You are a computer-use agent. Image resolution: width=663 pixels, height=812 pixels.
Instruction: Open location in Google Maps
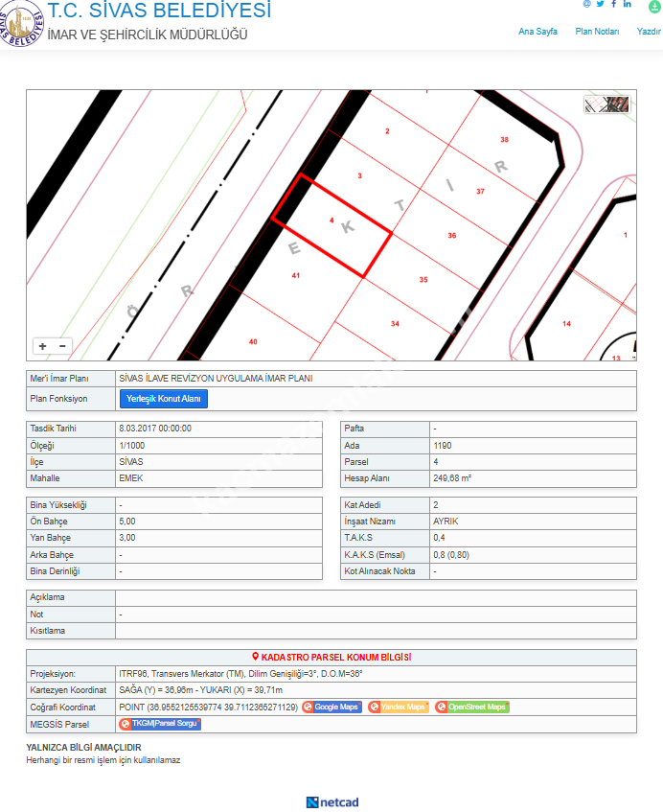coord(331,708)
